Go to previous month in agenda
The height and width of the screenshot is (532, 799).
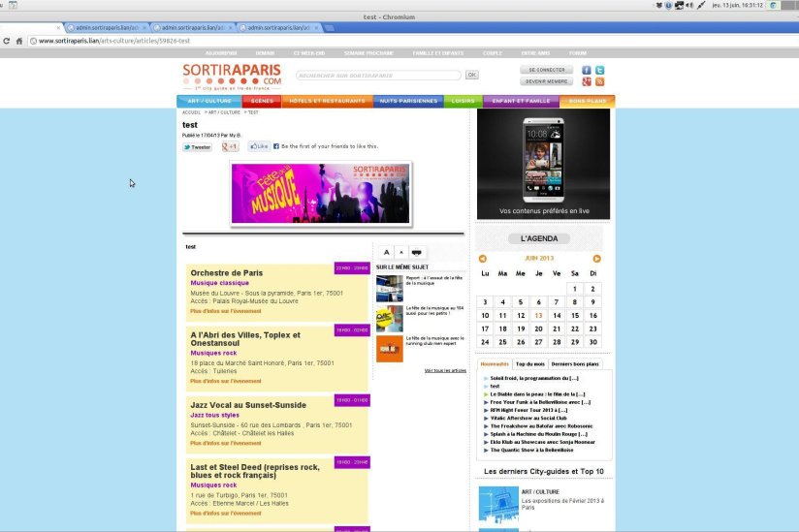tap(482, 259)
